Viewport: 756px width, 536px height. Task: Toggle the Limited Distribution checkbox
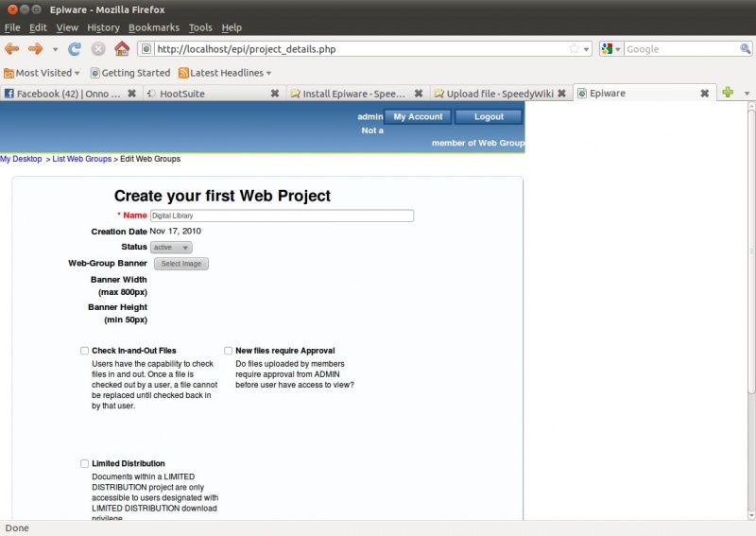pos(85,464)
